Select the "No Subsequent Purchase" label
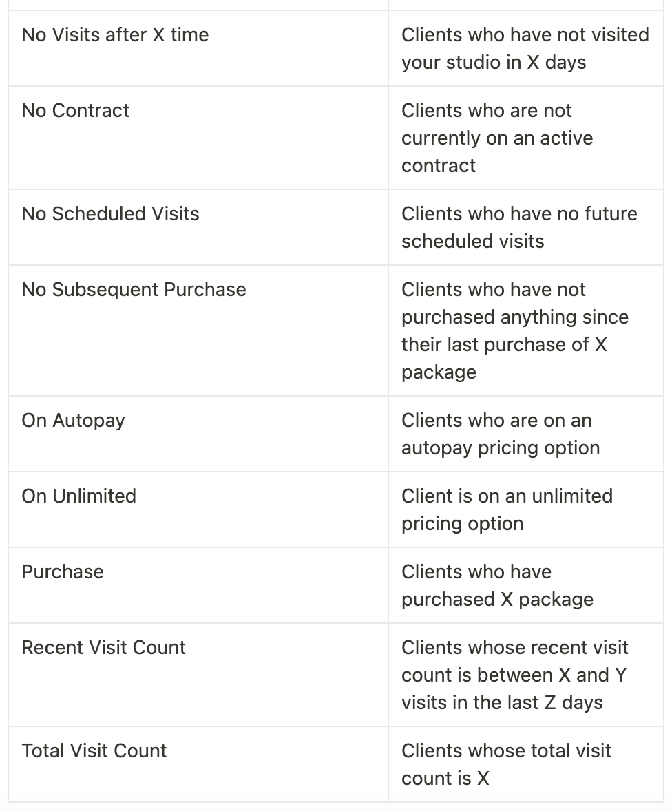672x811 pixels. 134,290
